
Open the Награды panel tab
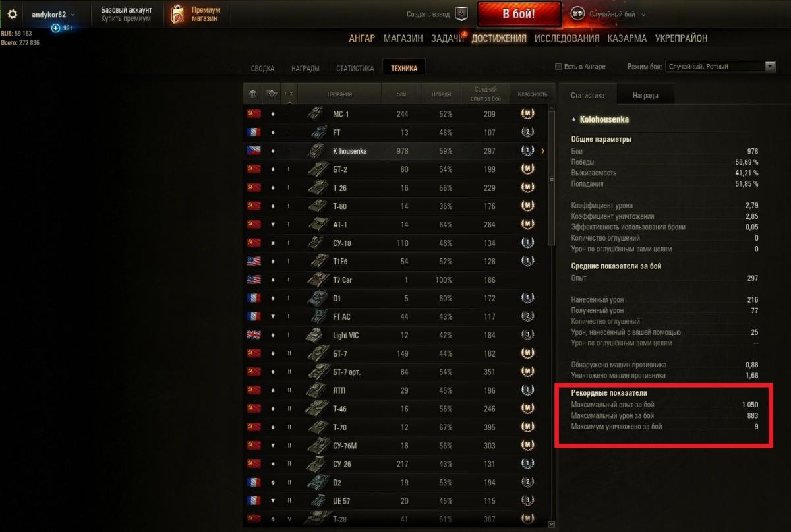(645, 95)
